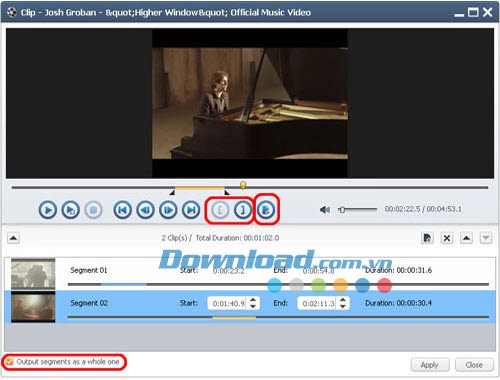Screen dimensions: 500x380
Task: Click the Total Duration 00:01:02.0 text
Action: (237, 238)
